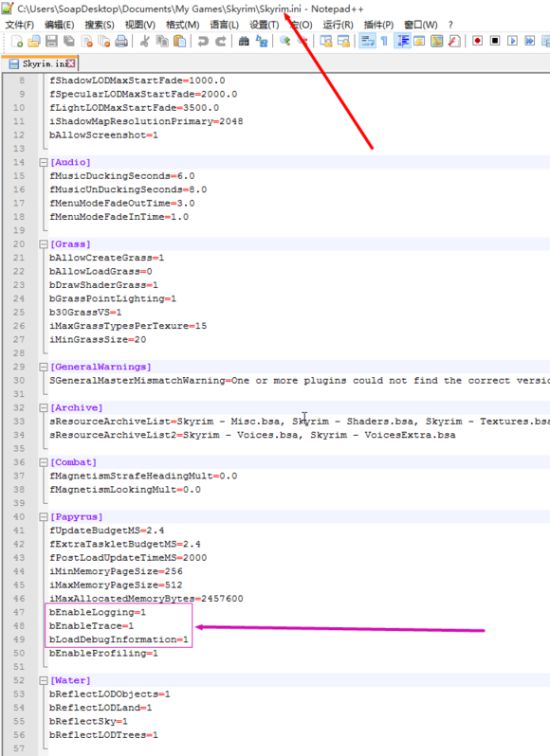Click the Print toolbar icon
Screen dimensions: 550x756
[x=121, y=41]
